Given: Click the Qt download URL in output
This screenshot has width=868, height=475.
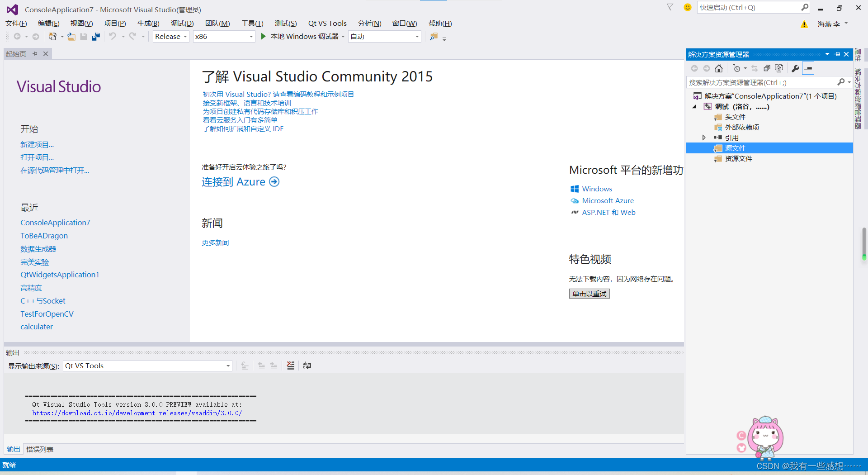Looking at the screenshot, I should (137, 413).
